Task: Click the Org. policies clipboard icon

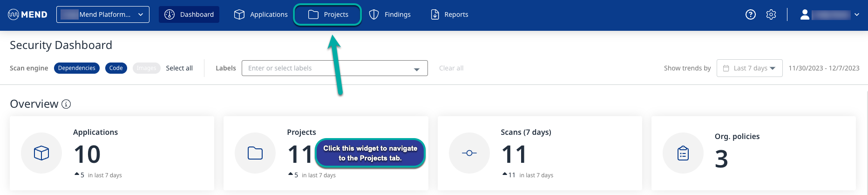Action: click(683, 153)
